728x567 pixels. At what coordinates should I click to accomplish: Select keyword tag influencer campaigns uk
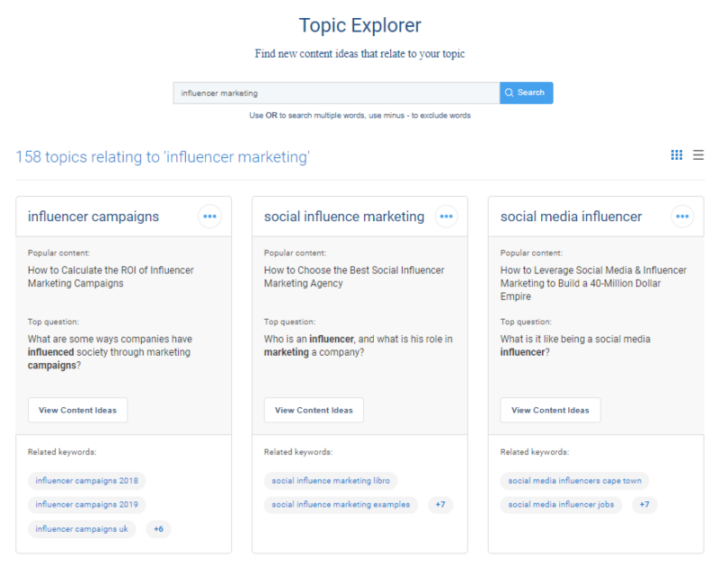[82, 529]
